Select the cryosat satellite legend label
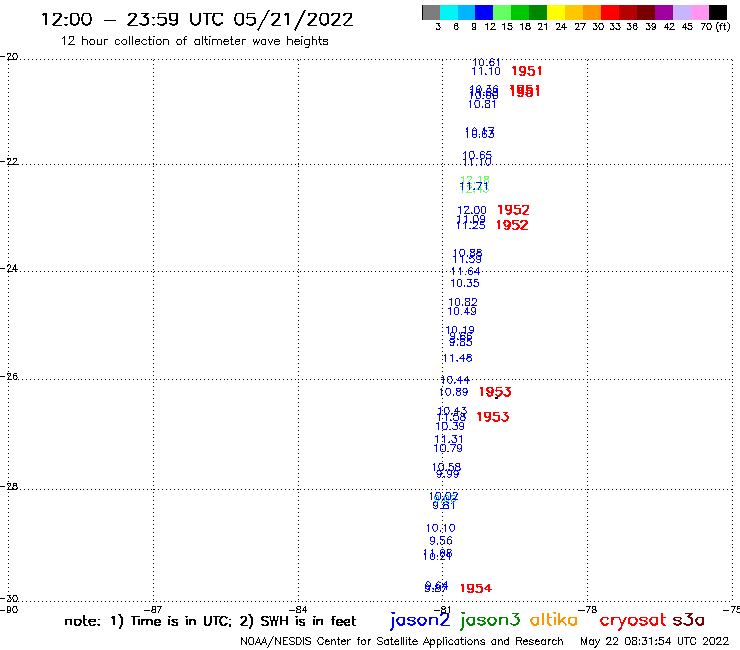The image size is (740, 650). (x=633, y=621)
